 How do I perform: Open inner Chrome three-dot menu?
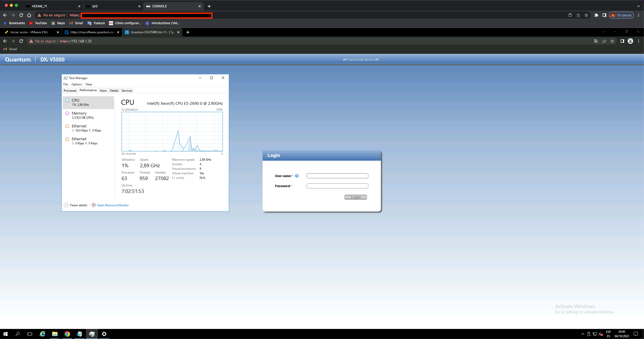[638, 41]
